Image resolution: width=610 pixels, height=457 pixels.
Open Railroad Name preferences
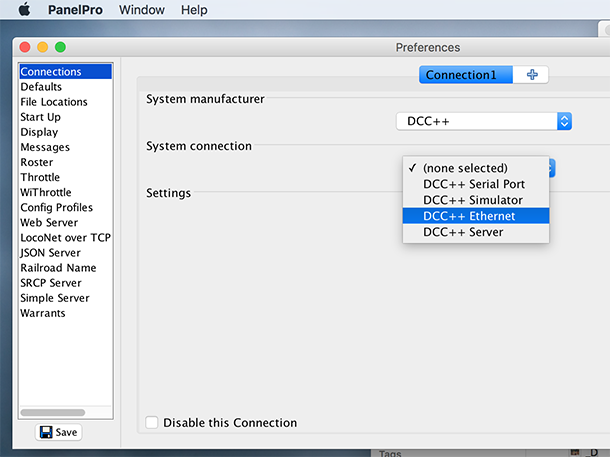click(x=65, y=268)
